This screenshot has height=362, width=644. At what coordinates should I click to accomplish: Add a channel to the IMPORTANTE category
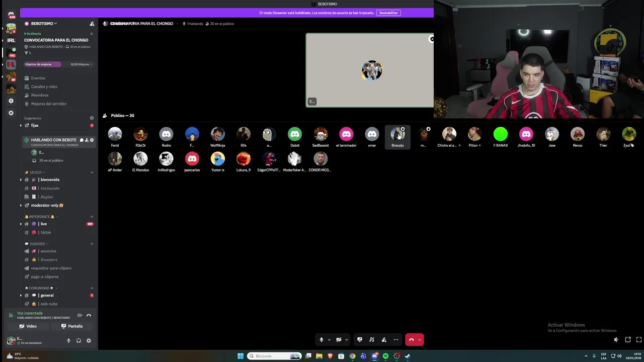point(92,217)
